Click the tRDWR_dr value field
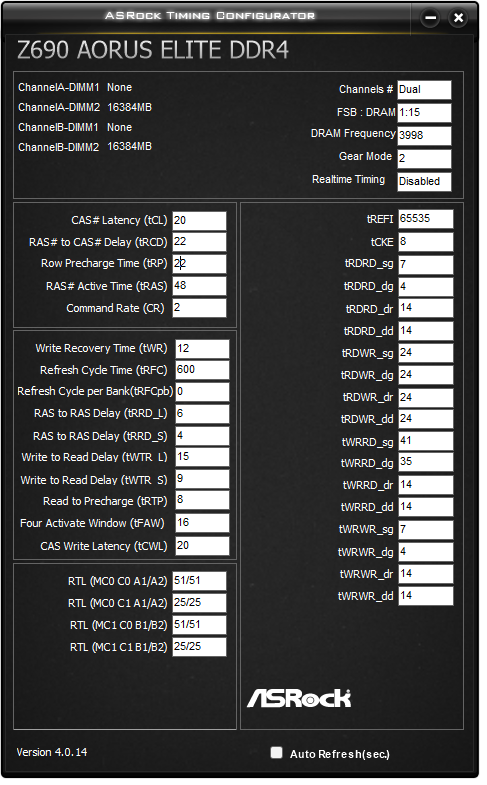The width and height of the screenshot is (487, 785). tap(426, 398)
